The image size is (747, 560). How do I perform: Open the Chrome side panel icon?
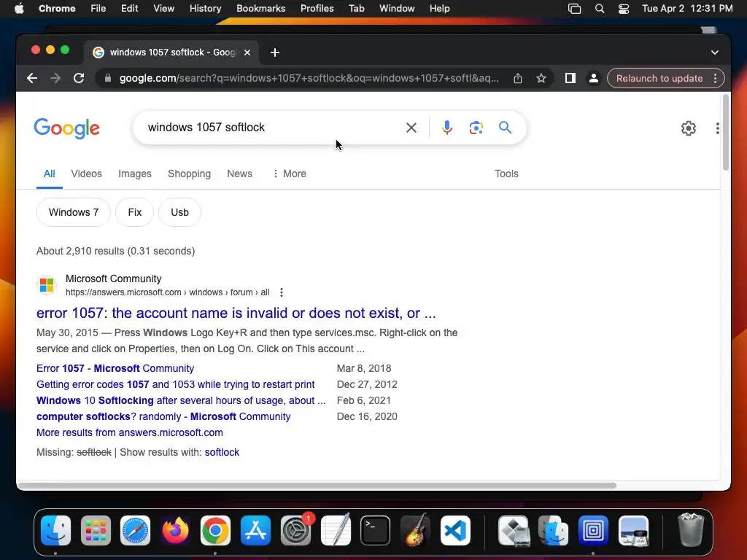(570, 78)
